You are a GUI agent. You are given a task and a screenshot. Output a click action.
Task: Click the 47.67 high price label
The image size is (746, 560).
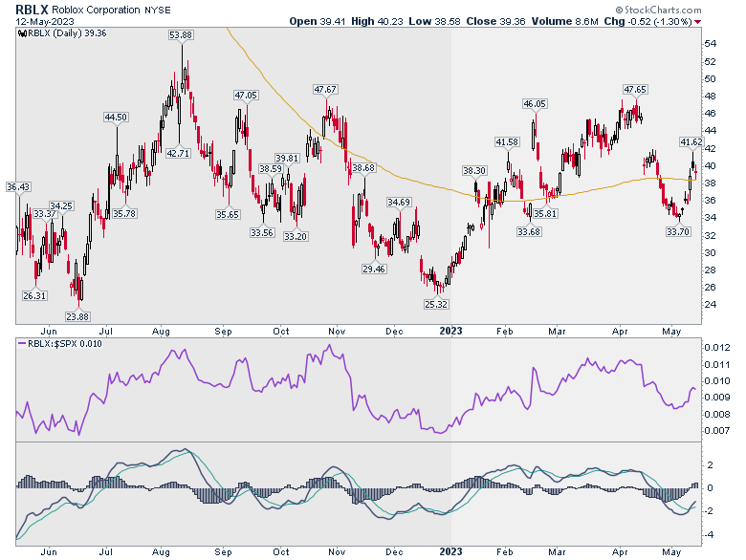pos(325,90)
